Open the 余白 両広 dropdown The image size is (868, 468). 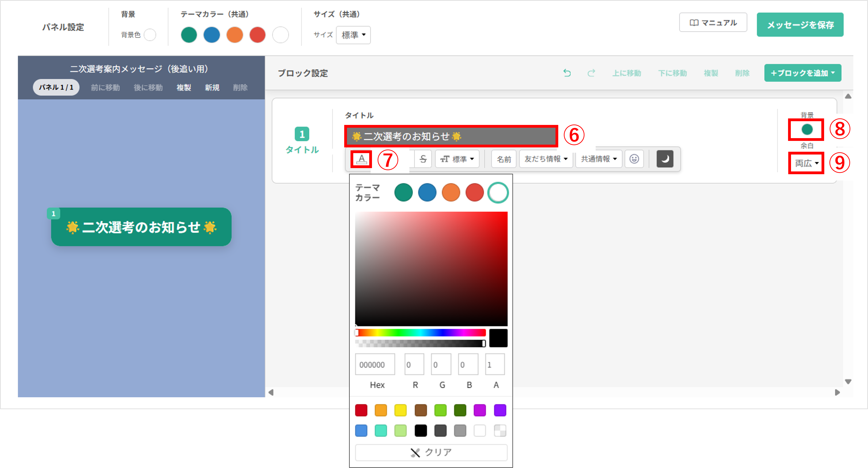pyautogui.click(x=806, y=164)
